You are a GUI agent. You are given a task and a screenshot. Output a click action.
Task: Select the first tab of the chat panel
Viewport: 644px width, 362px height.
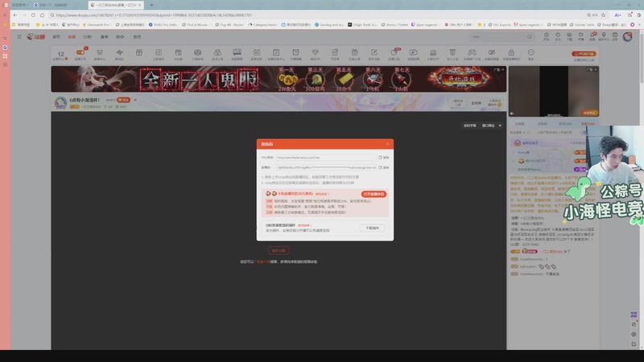pos(519,124)
